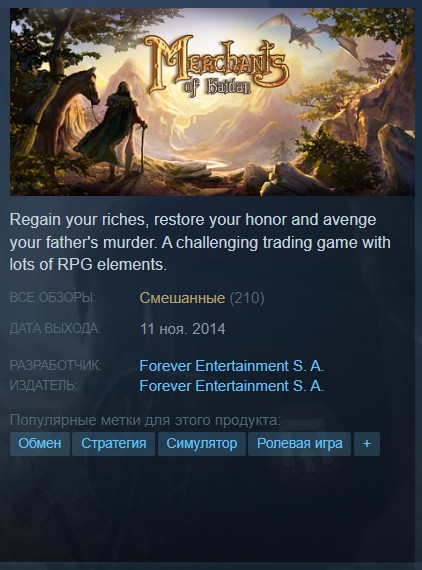Image resolution: width=422 pixels, height=570 pixels.
Task: Open publisher Forever Entertainment S. A. link
Action: 232,386
